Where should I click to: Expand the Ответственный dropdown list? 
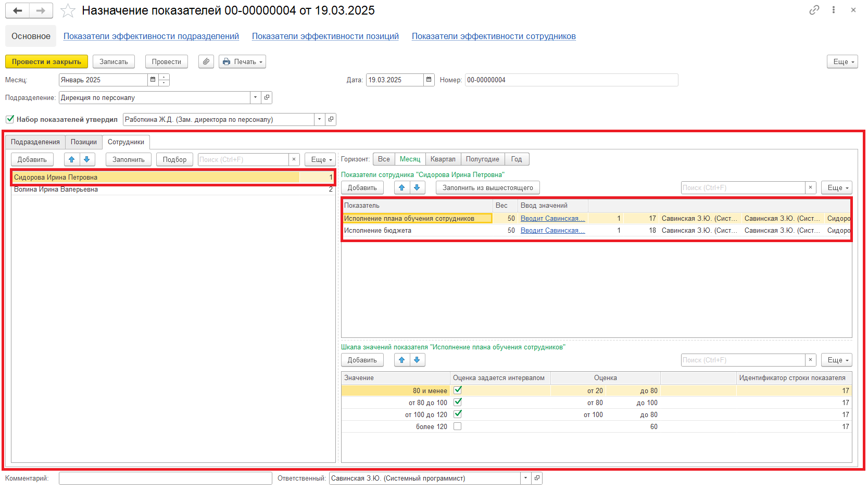525,478
